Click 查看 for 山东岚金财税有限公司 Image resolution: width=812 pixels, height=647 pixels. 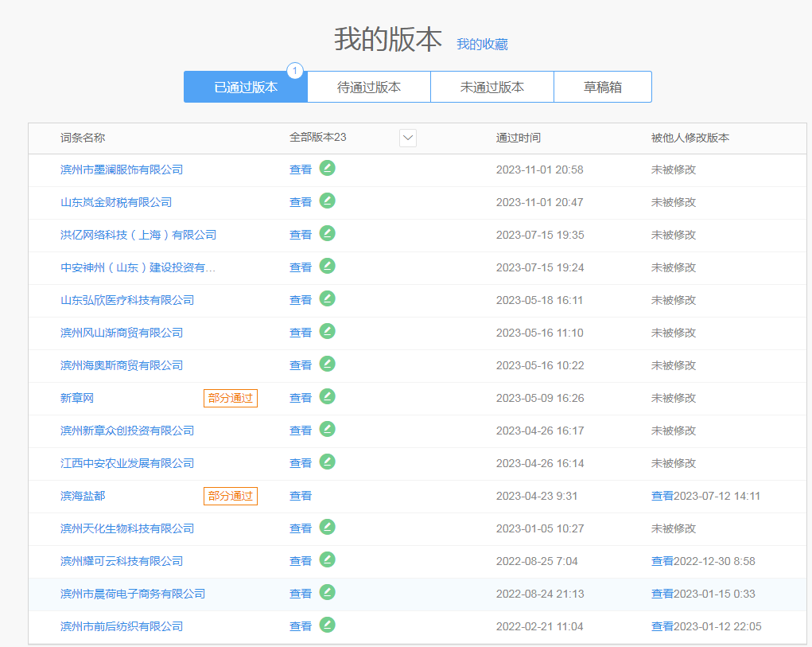[301, 203]
